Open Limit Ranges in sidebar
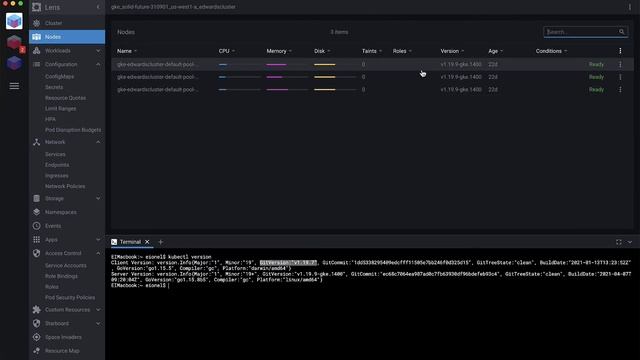Viewport: 640px width, 360px height. [x=60, y=109]
